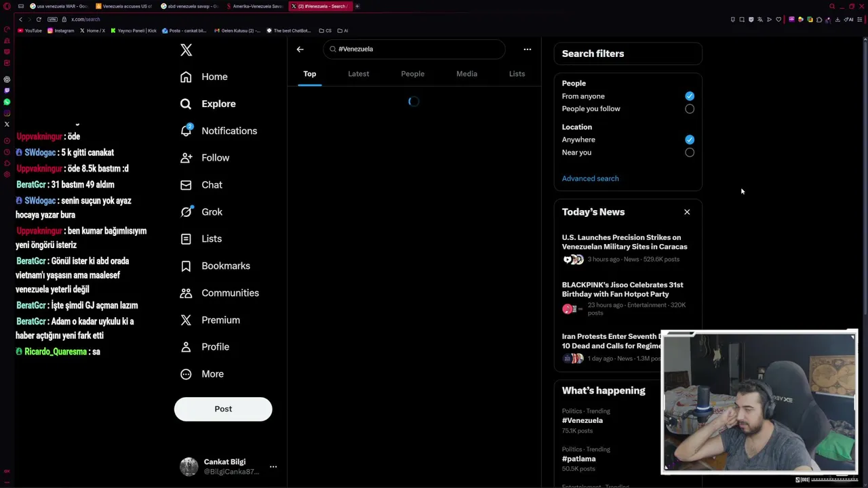This screenshot has height=488, width=868.
Task: Open the Lists icon in sidebar
Action: pyautogui.click(x=186, y=239)
